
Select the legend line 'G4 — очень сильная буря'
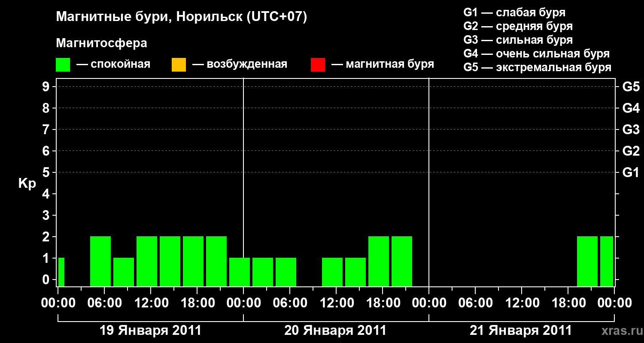(537, 54)
